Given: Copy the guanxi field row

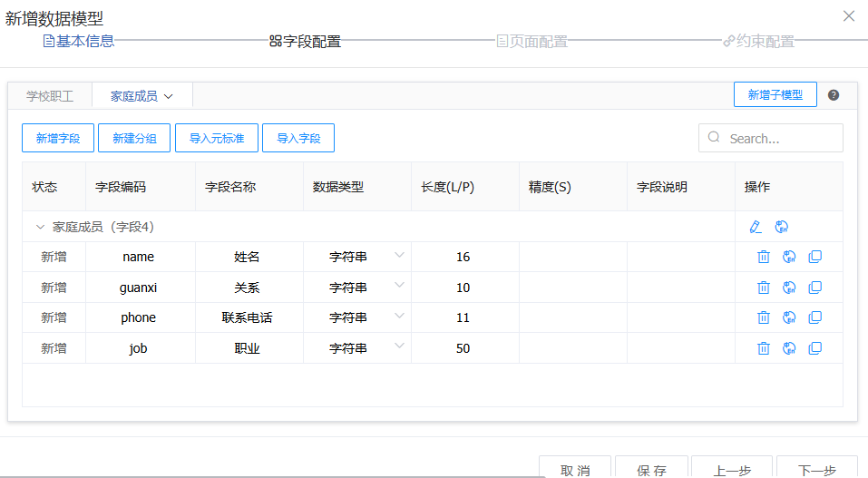Looking at the screenshot, I should 814,288.
